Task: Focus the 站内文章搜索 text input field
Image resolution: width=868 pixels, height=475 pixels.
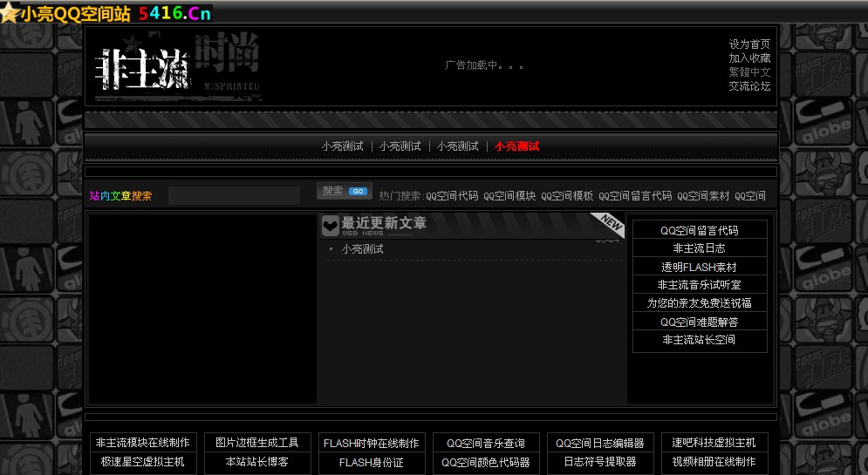Action: click(234, 196)
